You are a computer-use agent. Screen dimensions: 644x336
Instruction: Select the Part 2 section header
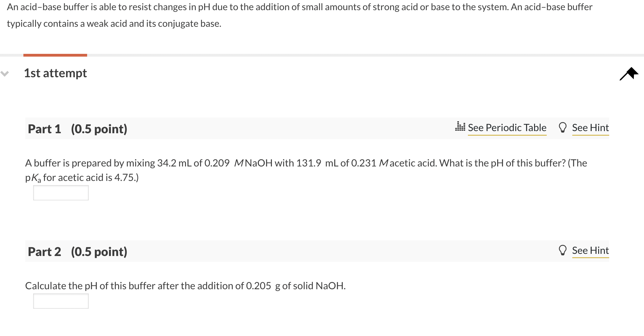point(77,251)
